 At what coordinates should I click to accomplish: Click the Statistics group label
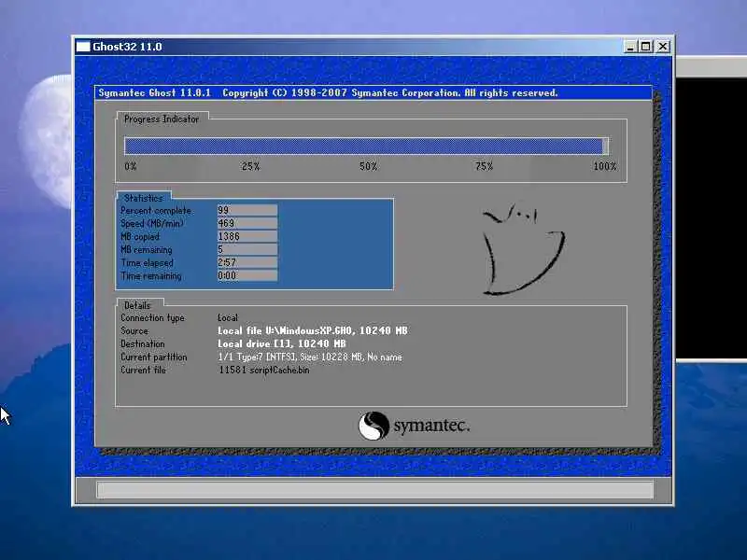click(144, 198)
